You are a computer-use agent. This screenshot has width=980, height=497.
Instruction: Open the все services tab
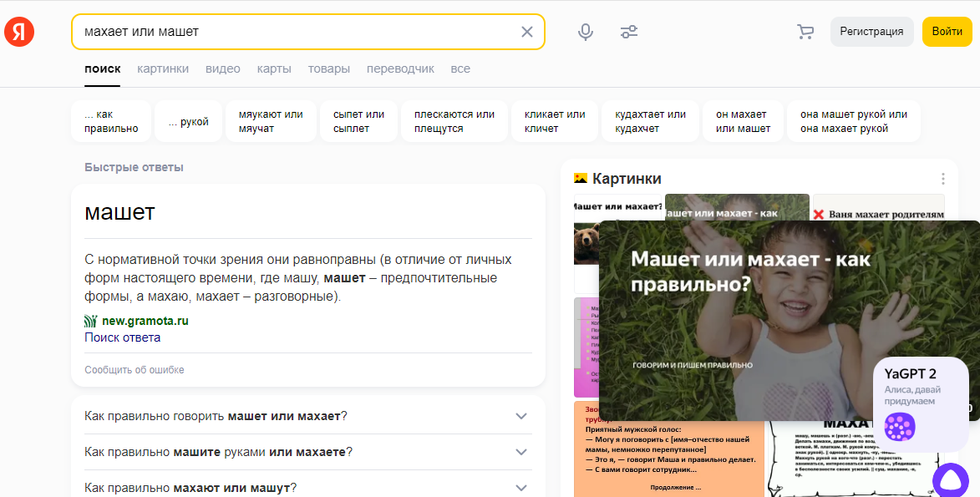[x=460, y=68]
